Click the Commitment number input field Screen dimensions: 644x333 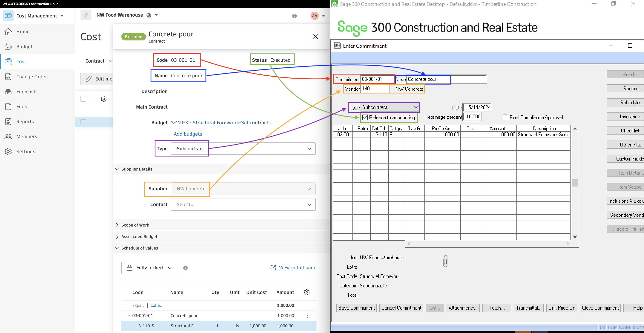point(377,79)
